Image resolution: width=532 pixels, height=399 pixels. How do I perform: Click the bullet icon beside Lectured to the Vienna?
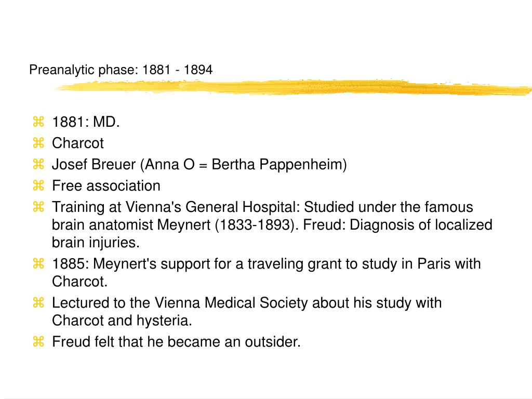(38, 302)
